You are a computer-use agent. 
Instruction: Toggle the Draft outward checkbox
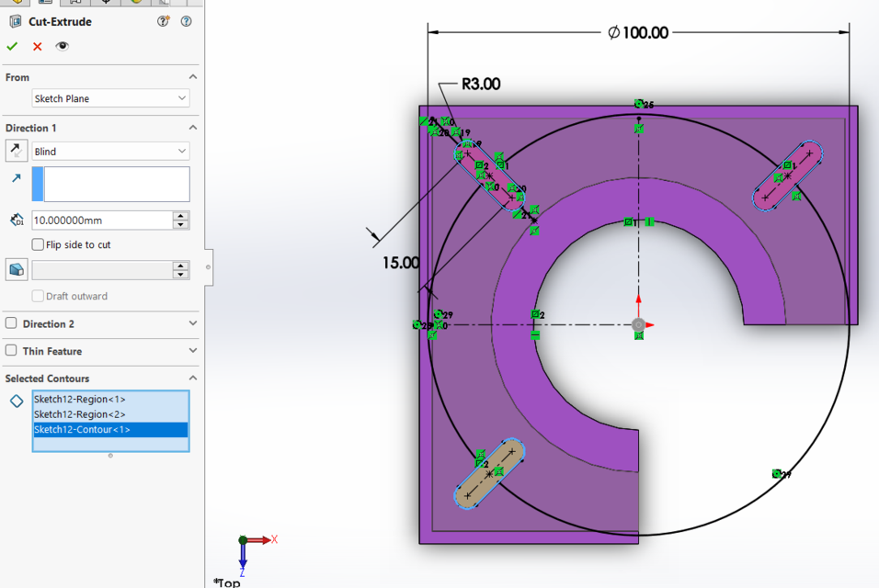37,296
